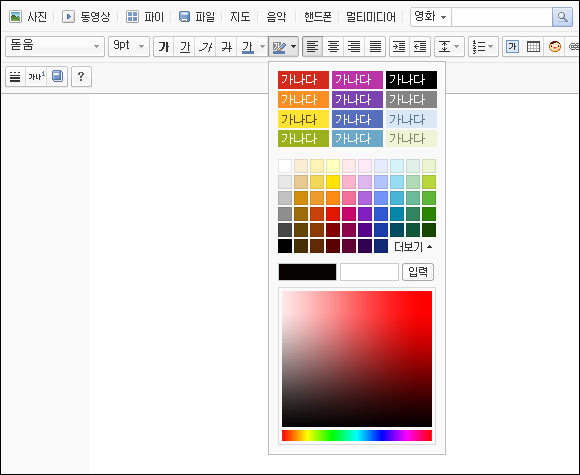The width and height of the screenshot is (580, 475).
Task: Increase paragraph indent
Action: point(399,47)
